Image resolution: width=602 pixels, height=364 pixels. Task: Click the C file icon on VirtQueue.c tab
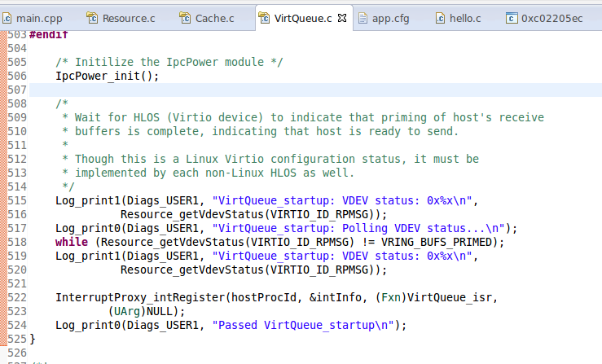[x=266, y=17]
